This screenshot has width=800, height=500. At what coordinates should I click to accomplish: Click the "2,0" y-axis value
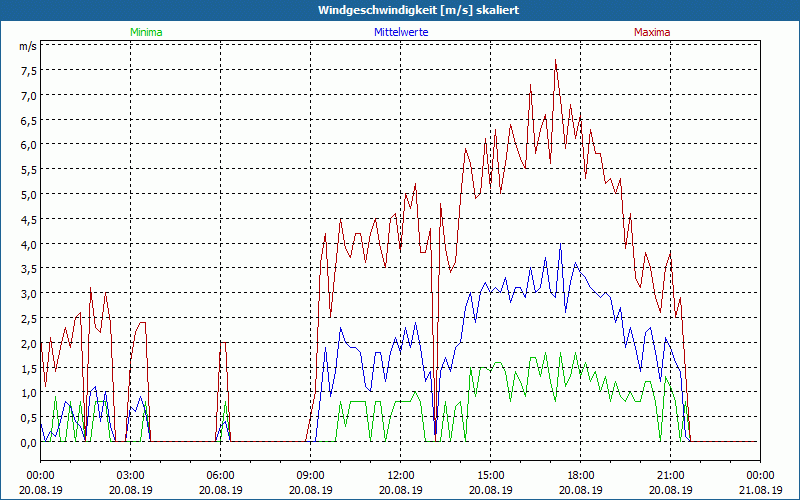29,343
